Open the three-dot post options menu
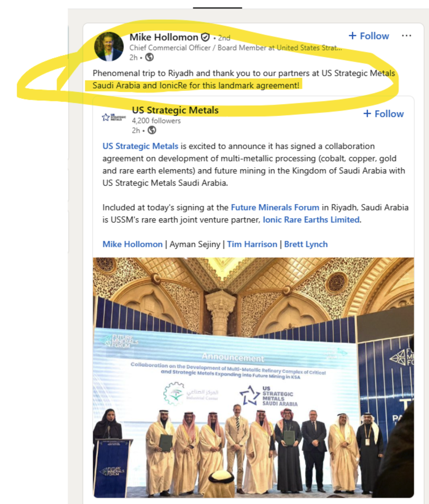This screenshot has height=504, width=429. pos(407,36)
